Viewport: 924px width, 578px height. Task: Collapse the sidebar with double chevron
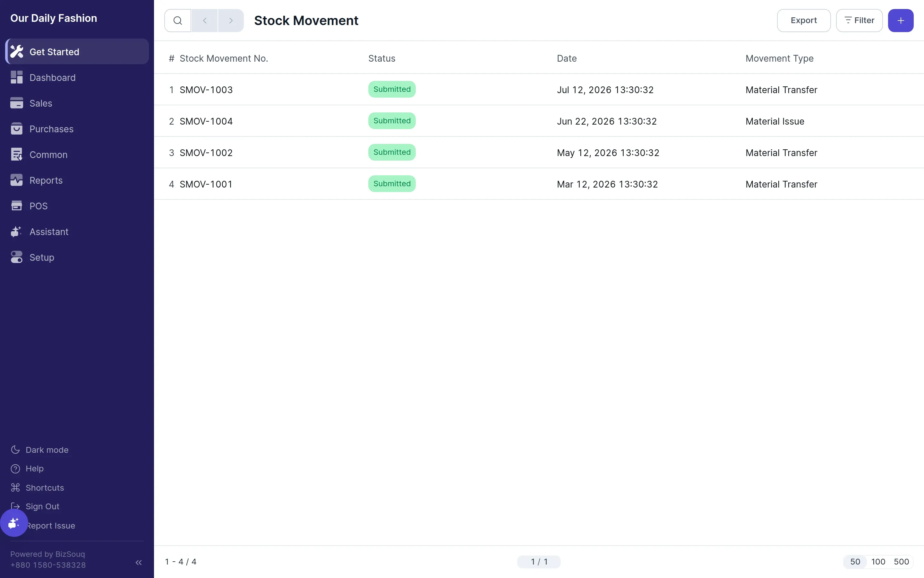pos(139,562)
